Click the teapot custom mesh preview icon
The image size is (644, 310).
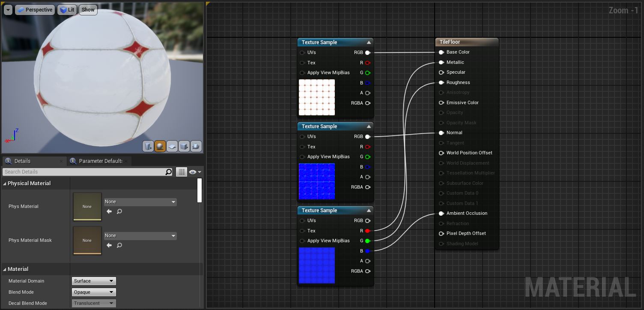click(x=196, y=147)
